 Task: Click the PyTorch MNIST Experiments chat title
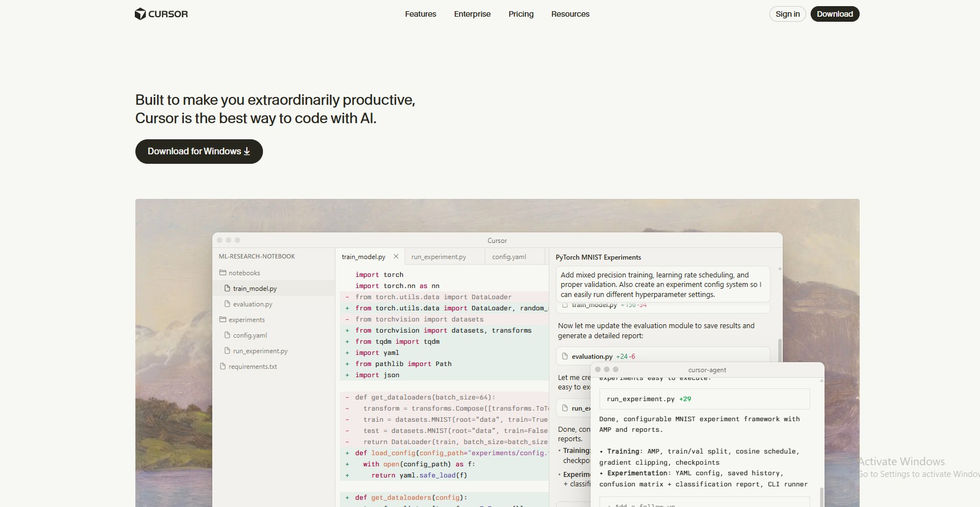pos(598,257)
